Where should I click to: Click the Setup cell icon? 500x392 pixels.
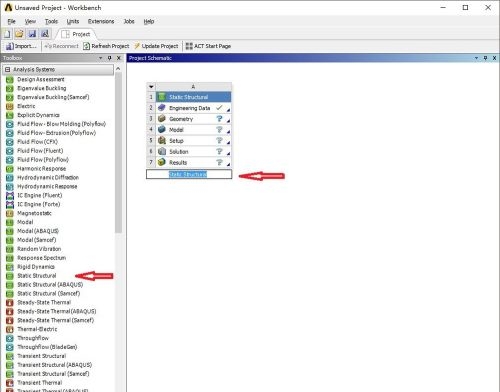(x=162, y=140)
